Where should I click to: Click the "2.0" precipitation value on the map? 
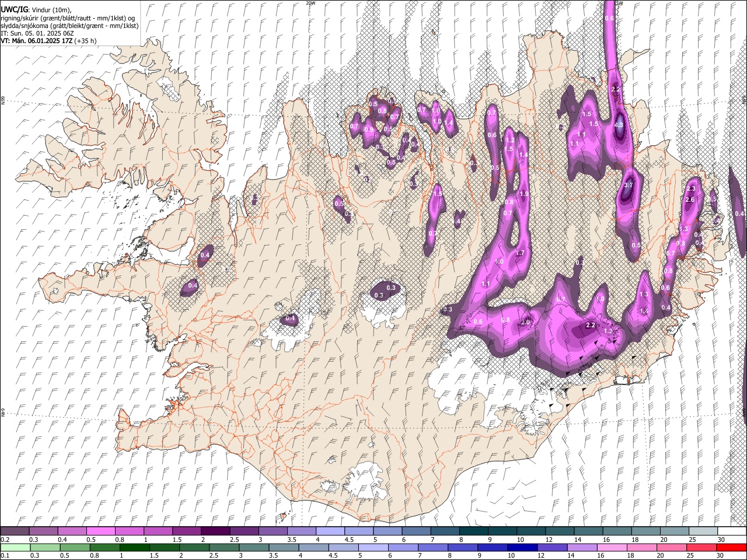(x=525, y=323)
